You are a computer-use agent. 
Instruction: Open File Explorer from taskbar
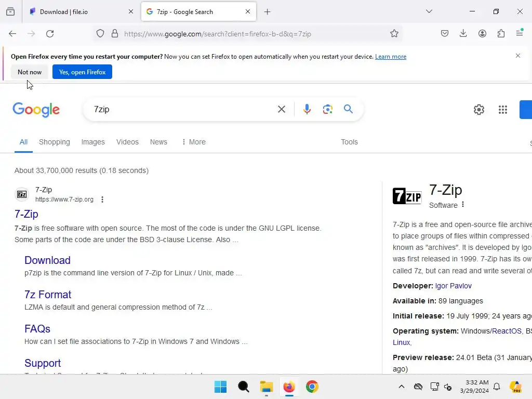pos(267,387)
